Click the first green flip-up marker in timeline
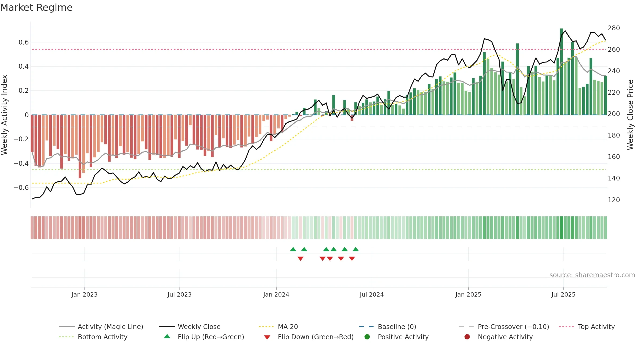Viewport: 644px width, 362px height. 293,249
